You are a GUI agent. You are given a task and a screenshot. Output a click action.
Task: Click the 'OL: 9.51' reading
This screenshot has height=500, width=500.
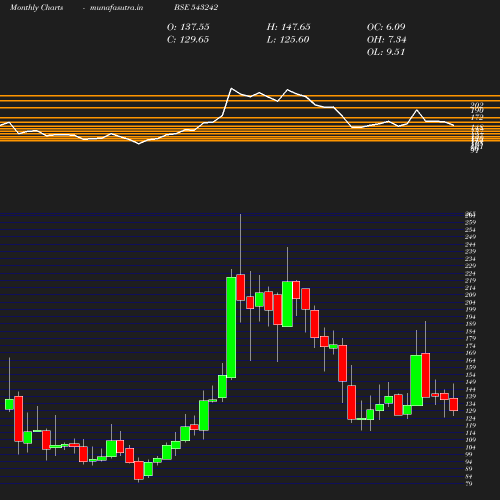click(x=386, y=52)
